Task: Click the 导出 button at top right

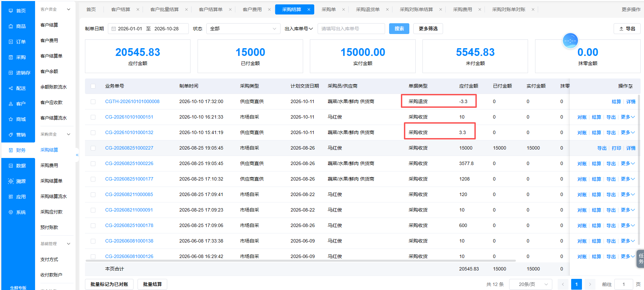Action: coord(627,29)
